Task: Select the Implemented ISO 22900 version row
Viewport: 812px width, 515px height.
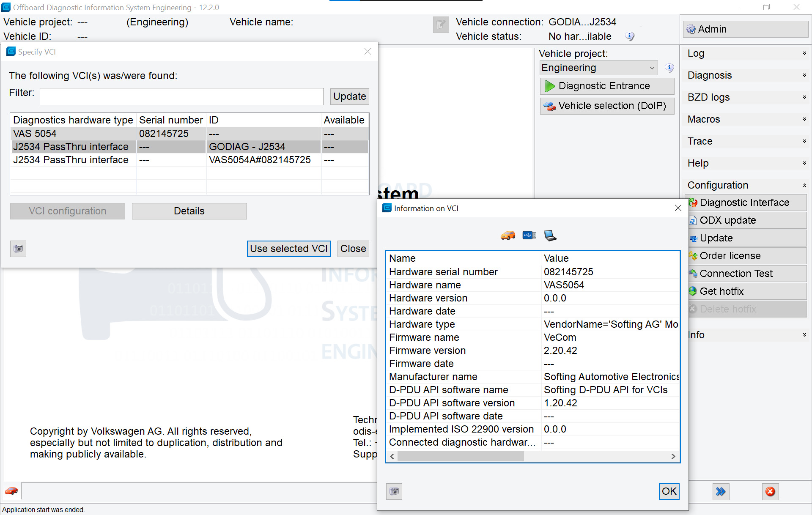Action: coord(533,429)
